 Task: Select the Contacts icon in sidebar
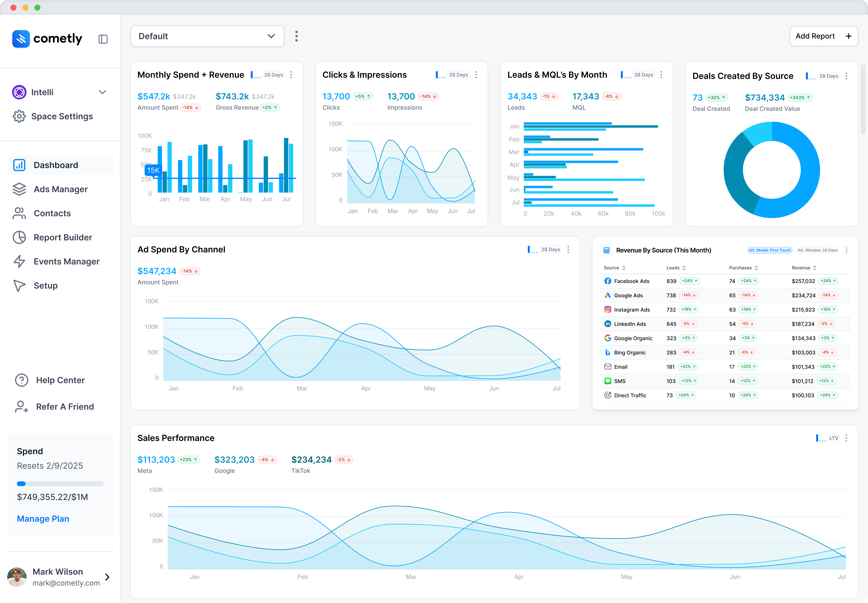coord(20,213)
